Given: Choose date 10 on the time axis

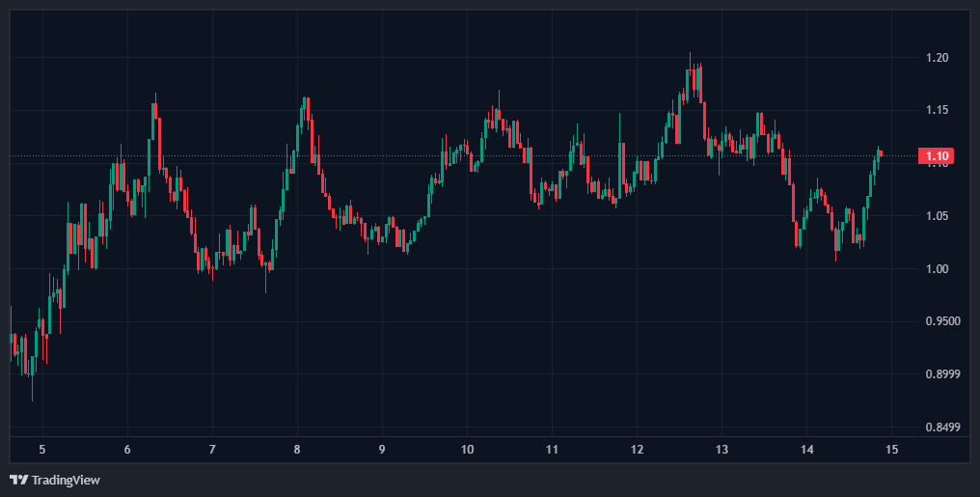Looking at the screenshot, I should click(467, 450).
